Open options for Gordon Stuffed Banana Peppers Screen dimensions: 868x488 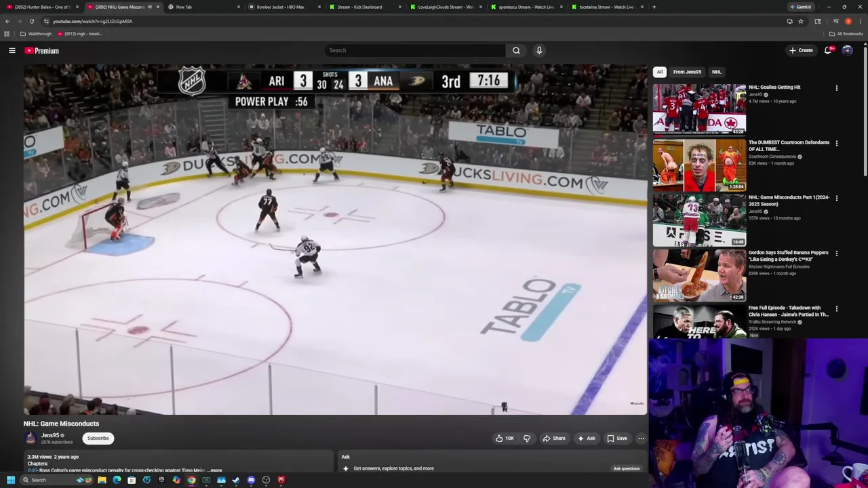pos(836,253)
